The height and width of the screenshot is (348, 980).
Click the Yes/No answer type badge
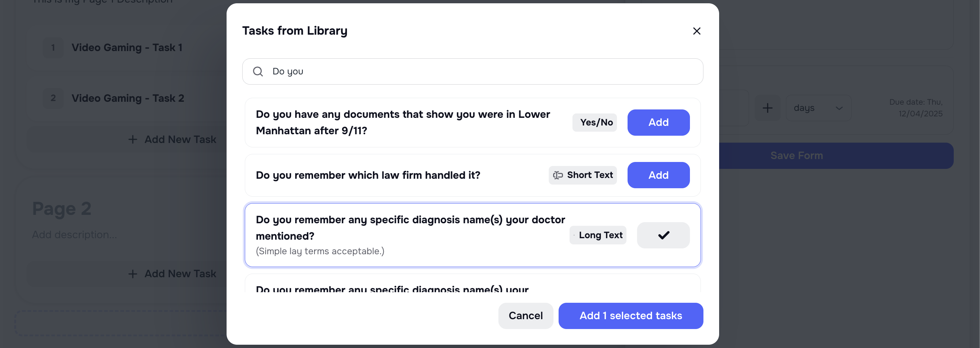595,122
